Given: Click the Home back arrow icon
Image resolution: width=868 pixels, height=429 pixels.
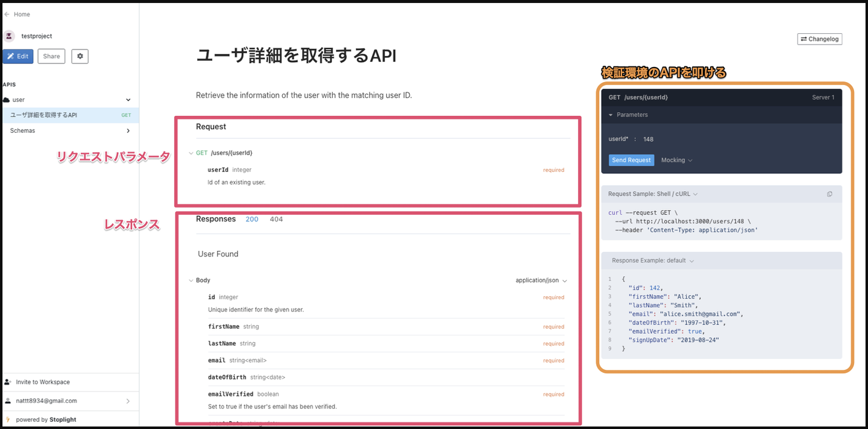Looking at the screenshot, I should (x=7, y=14).
